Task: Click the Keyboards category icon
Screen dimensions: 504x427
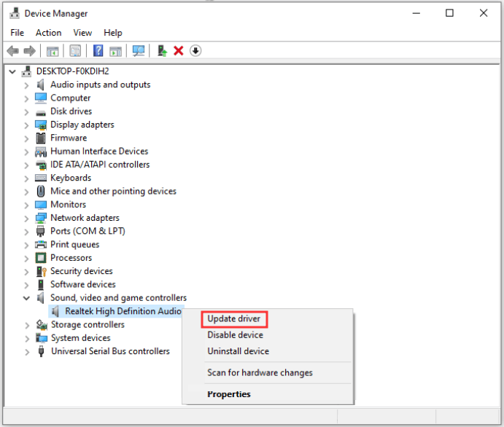Action: click(x=41, y=178)
